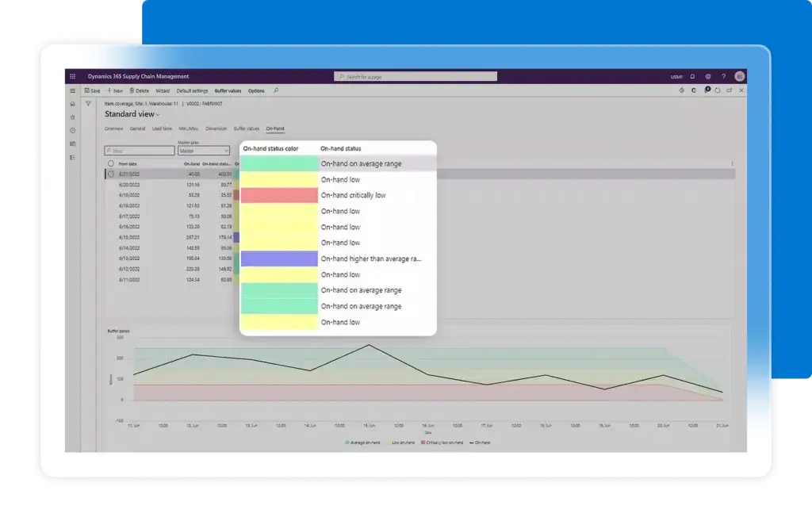Open the user account avatar
This screenshot has height=521, width=812.
pyautogui.click(x=740, y=76)
